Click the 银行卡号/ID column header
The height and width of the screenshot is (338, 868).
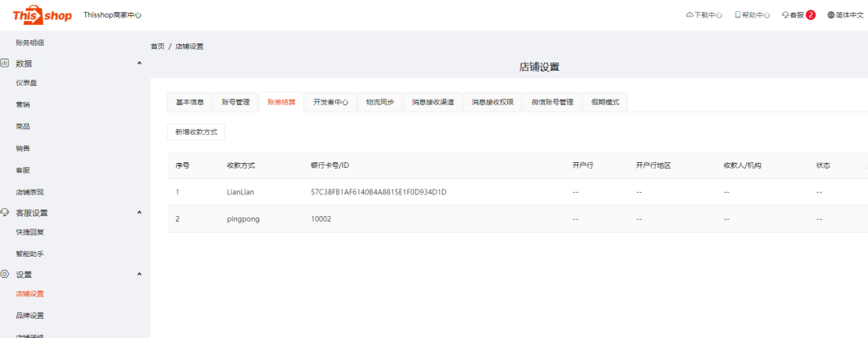330,165
